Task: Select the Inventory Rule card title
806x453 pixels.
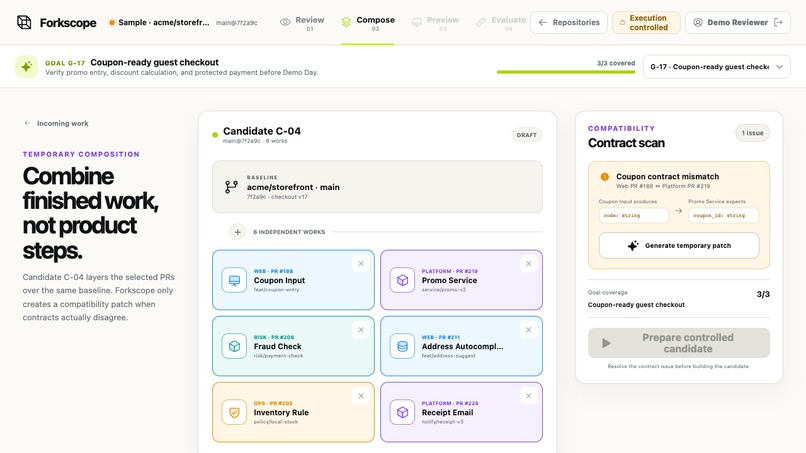Action: [281, 412]
